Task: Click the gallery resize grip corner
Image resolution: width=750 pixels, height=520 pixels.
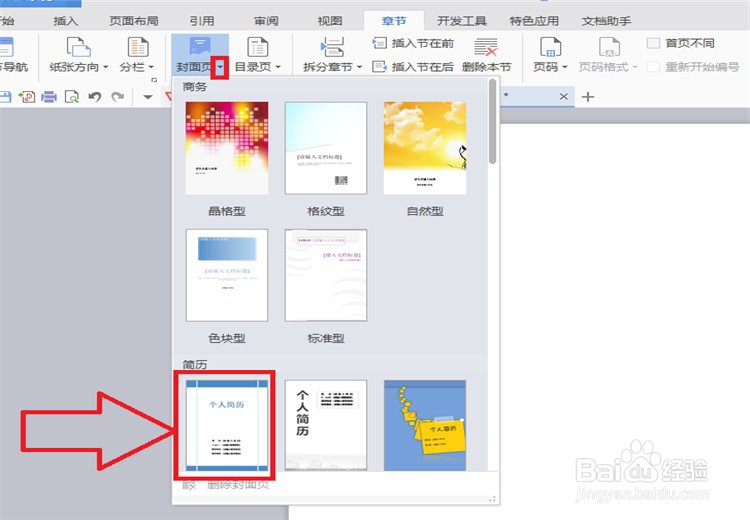Action: pyautogui.click(x=492, y=499)
